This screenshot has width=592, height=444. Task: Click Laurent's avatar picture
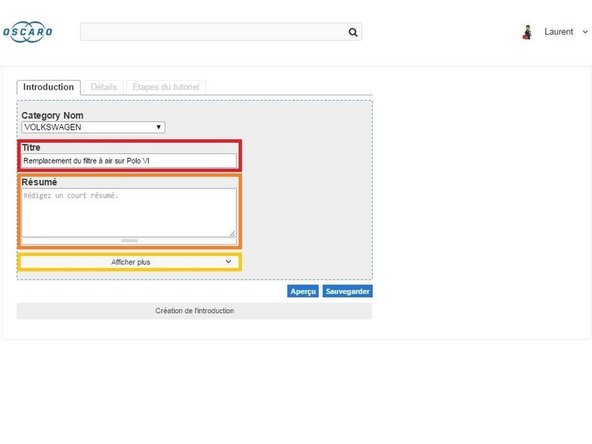pyautogui.click(x=528, y=32)
